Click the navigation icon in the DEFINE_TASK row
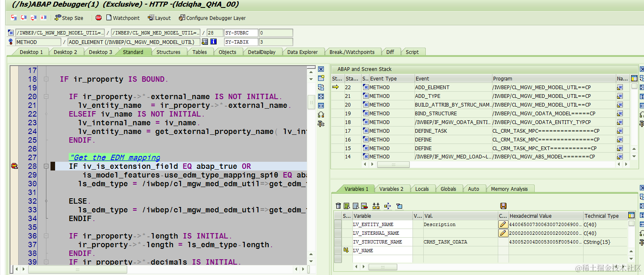644x275 pixels. tap(620, 131)
